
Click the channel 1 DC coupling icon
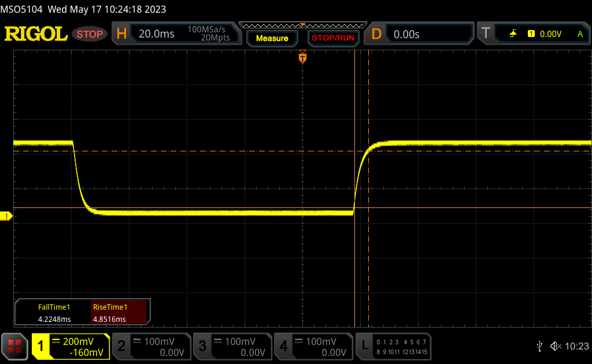pos(56,341)
